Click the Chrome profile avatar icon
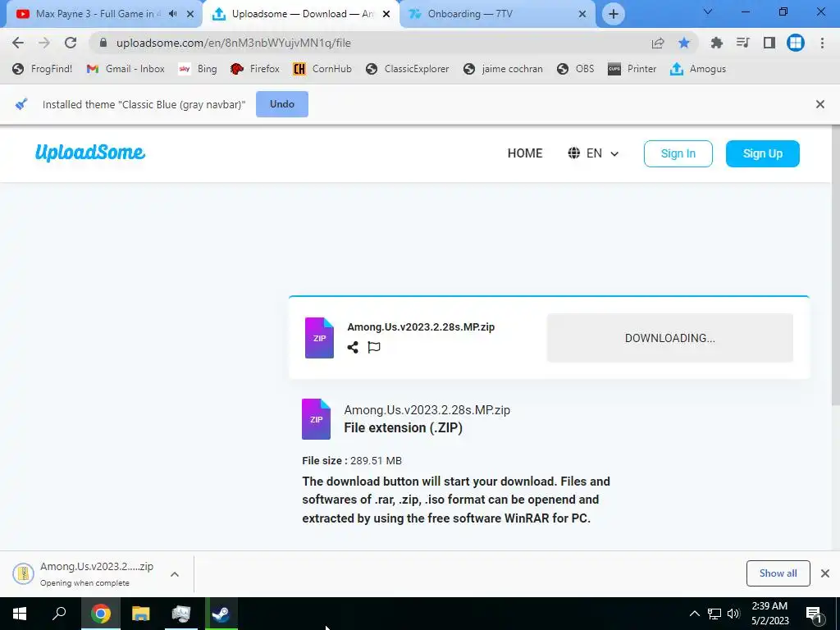Screen dimensions: 840x630 796,43
